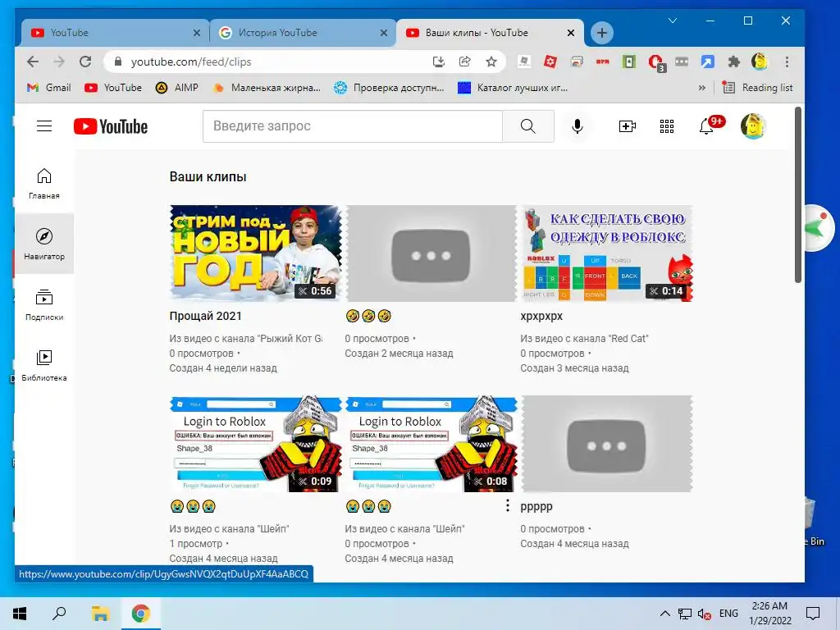Click the blue arrow extension icon
The width and height of the screenshot is (840, 630).
[x=708, y=62]
